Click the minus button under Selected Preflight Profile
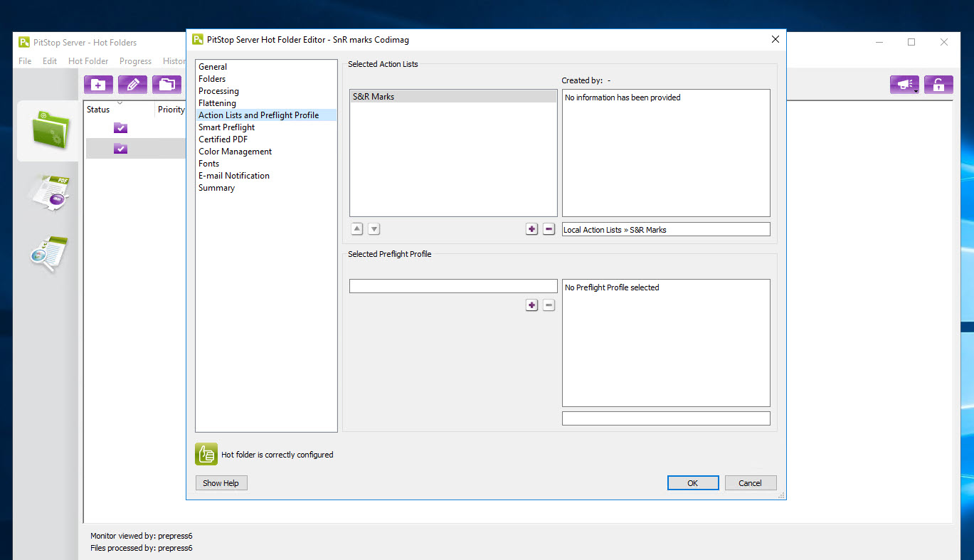974x560 pixels. tap(549, 305)
